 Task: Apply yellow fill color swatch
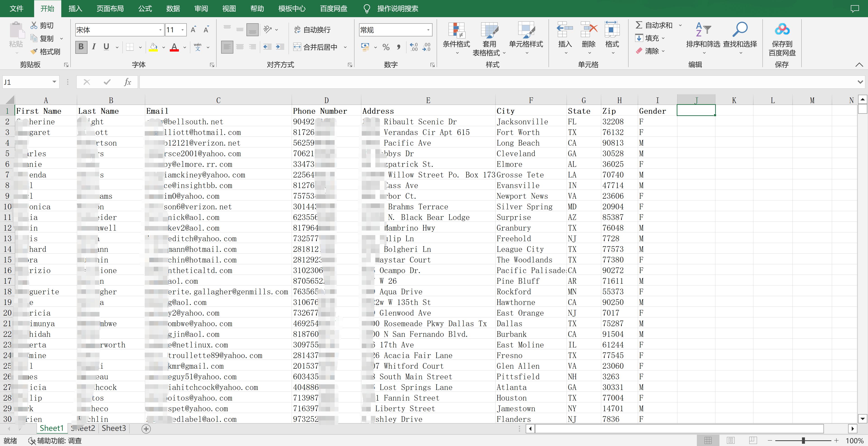(153, 47)
